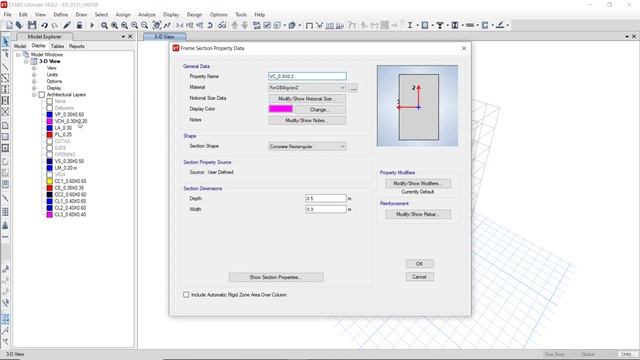The image size is (640, 360).
Task: Click the Show Section Properties button
Action: tap(276, 277)
